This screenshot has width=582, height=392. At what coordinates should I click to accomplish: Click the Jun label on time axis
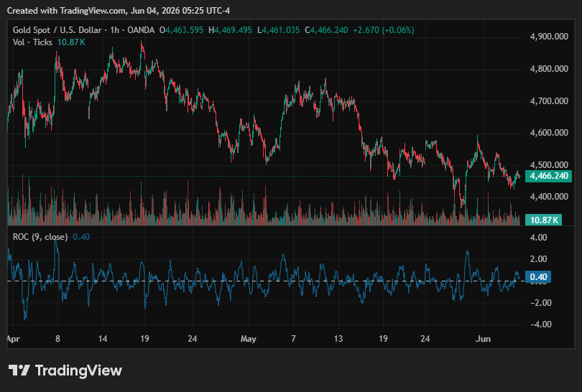click(x=484, y=339)
